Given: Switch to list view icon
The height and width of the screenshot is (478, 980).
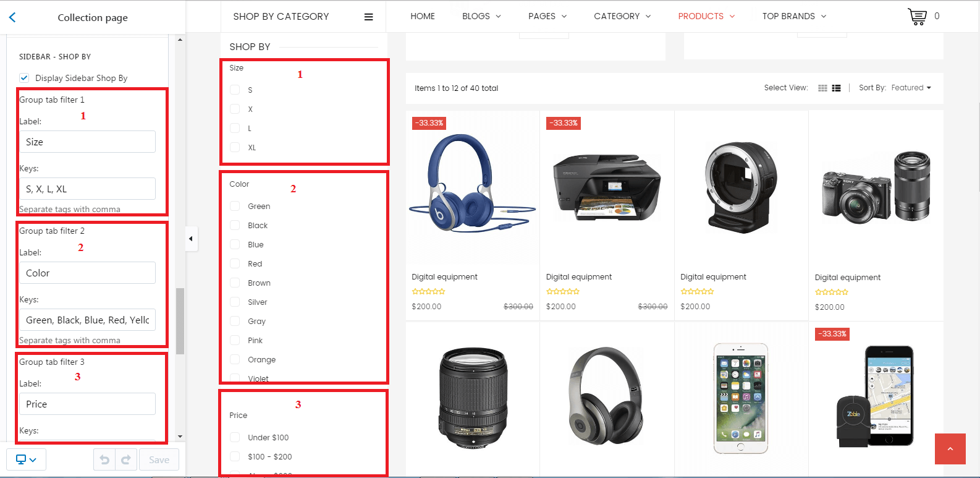Looking at the screenshot, I should pyautogui.click(x=836, y=88).
